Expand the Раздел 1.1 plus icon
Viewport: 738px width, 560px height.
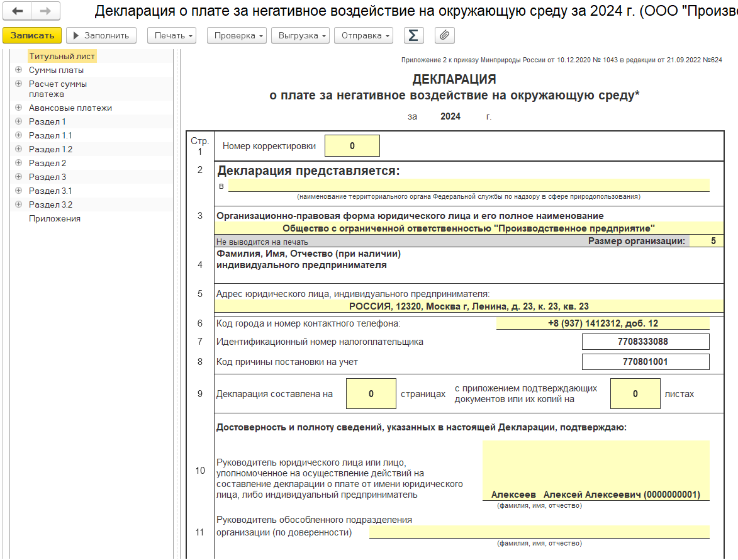point(18,136)
